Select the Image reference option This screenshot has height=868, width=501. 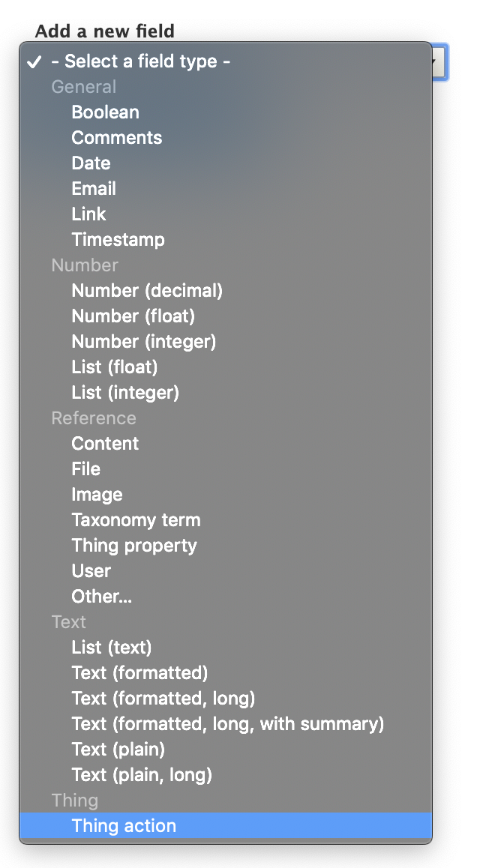click(x=97, y=495)
